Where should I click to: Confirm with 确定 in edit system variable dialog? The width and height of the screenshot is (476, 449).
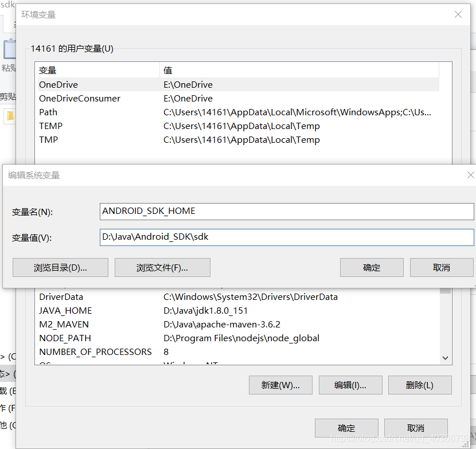pyautogui.click(x=372, y=267)
